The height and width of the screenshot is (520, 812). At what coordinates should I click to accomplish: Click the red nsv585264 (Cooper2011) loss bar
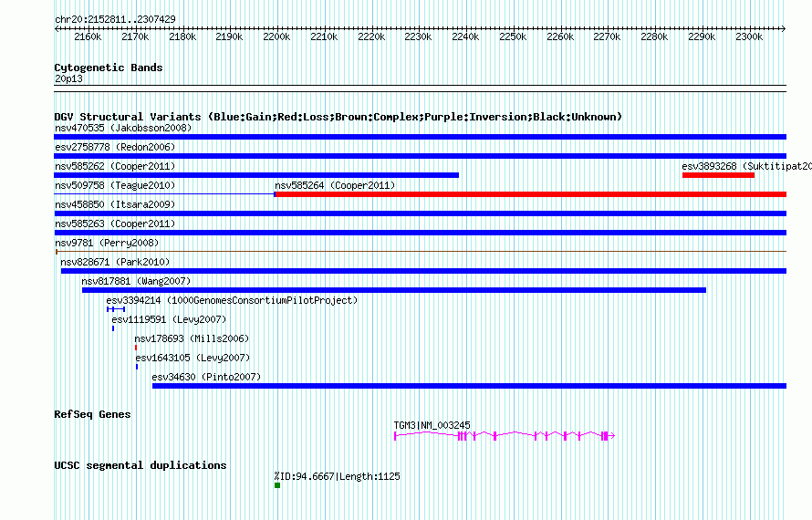click(530, 194)
